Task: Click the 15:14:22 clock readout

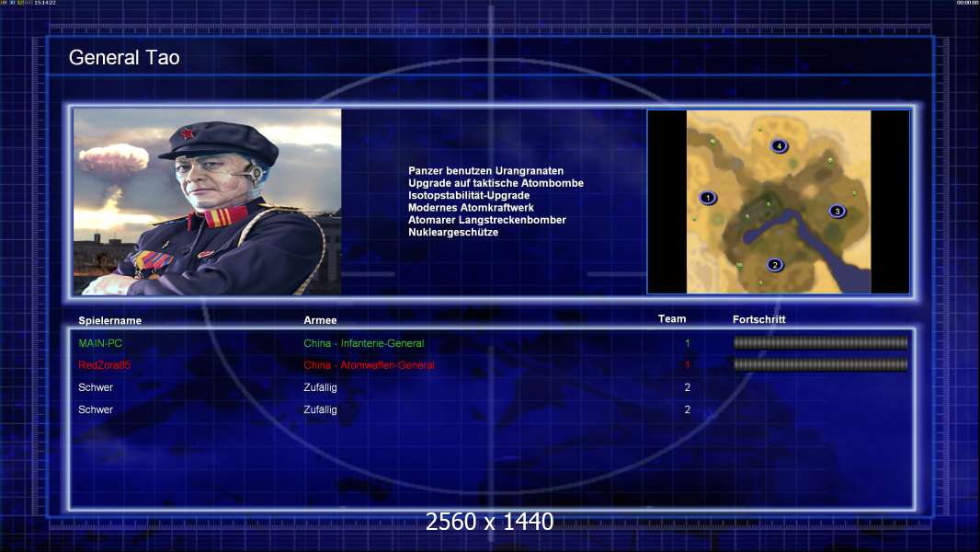Action: click(45, 3)
